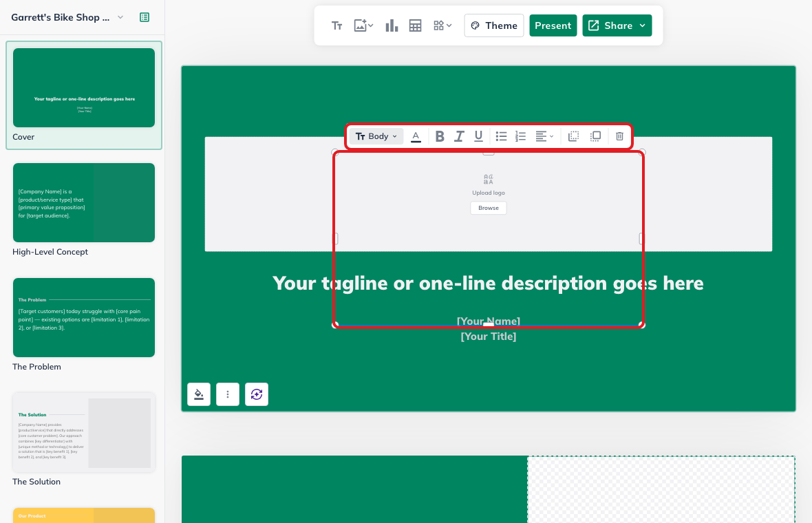Select The Problem slide thumbnail
The width and height of the screenshot is (812, 523).
click(84, 317)
